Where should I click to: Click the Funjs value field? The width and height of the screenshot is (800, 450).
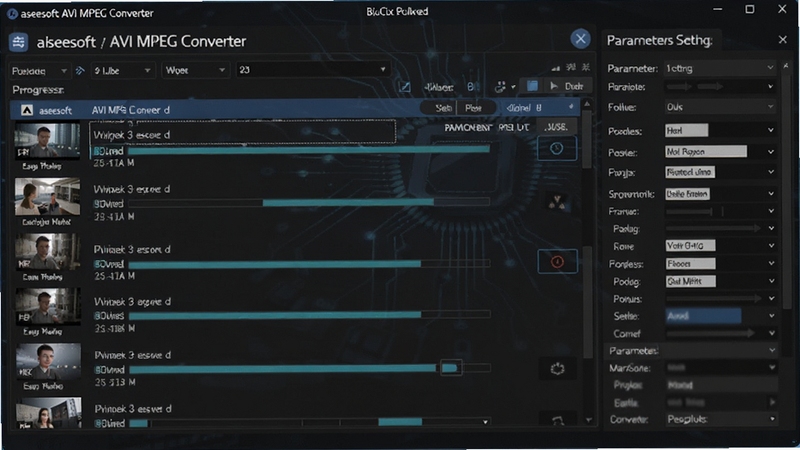[690, 172]
